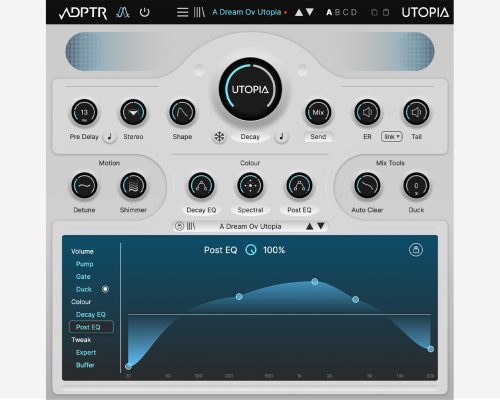Click the second paste icon before UTOPIA title

coord(386,12)
